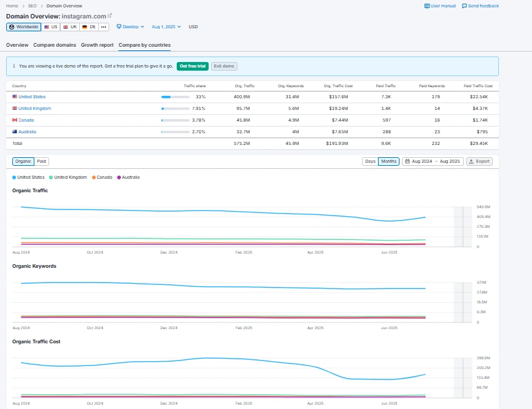This screenshot has height=409, width=532.
Task: Open the United Kingdom country link
Action: (34, 109)
